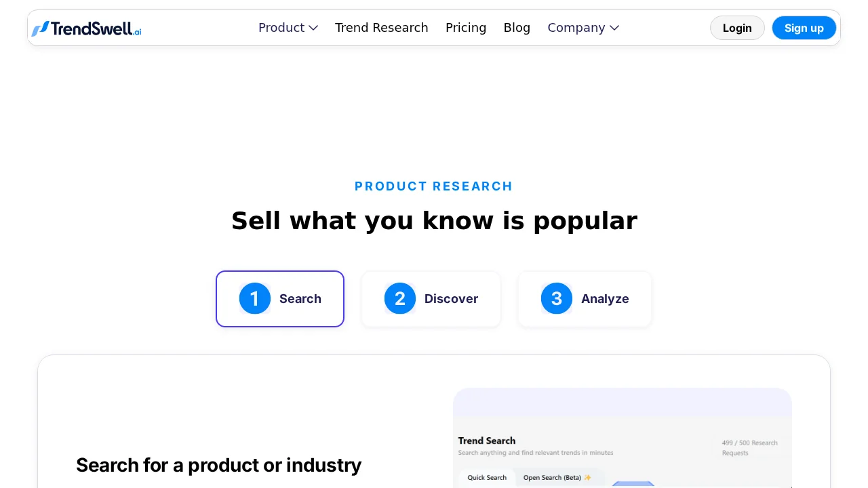Switch to the Quick Search tab

click(x=487, y=477)
